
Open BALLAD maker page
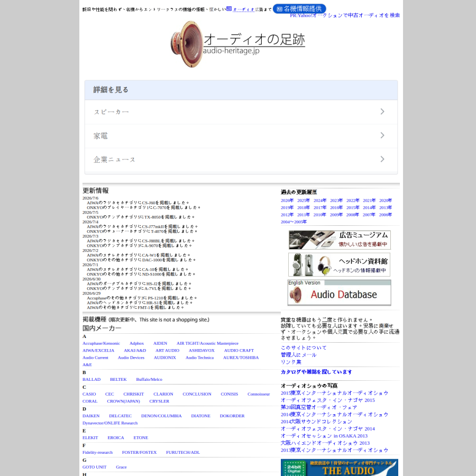[x=91, y=379]
